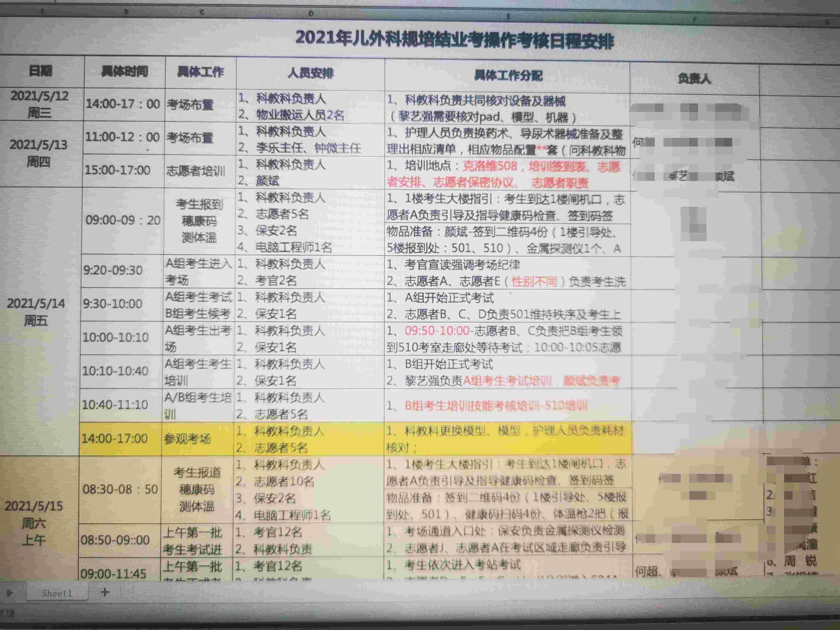Select staffing cell with 志愿者10名

pos(309,490)
